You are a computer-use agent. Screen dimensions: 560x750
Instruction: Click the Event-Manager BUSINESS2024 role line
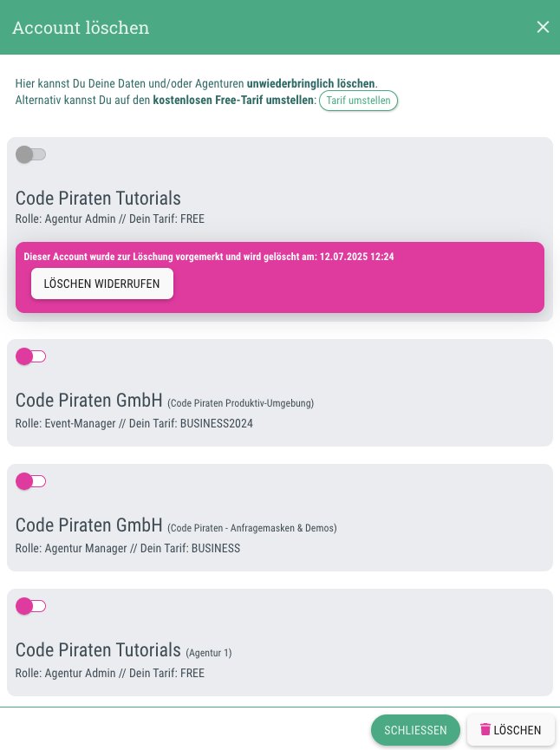pos(133,423)
